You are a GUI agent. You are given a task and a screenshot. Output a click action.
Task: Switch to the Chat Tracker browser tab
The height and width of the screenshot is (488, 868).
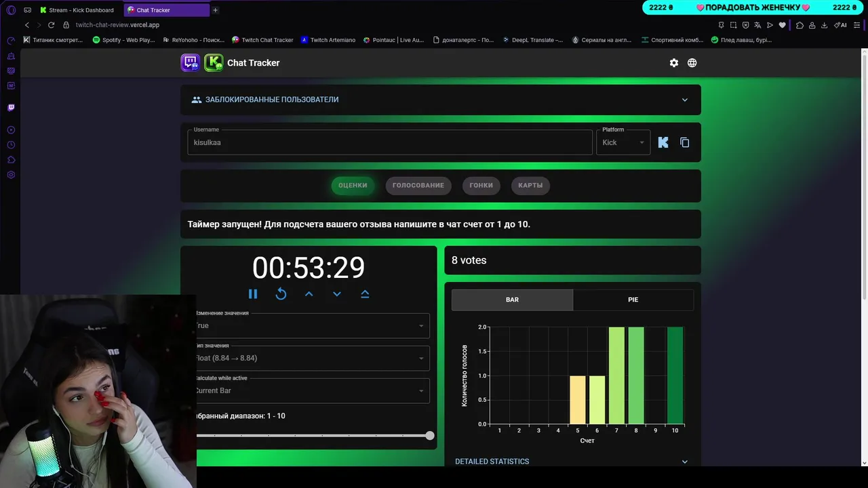coord(167,10)
